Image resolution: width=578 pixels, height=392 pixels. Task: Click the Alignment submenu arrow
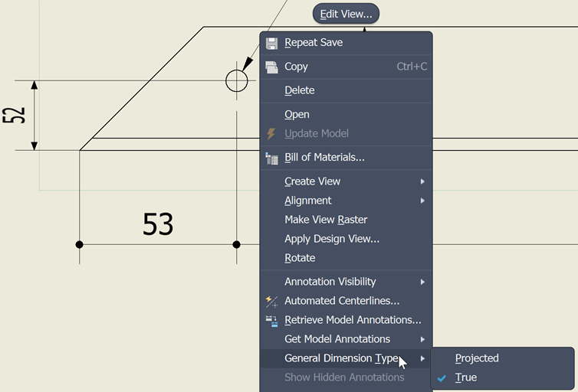[x=422, y=201]
